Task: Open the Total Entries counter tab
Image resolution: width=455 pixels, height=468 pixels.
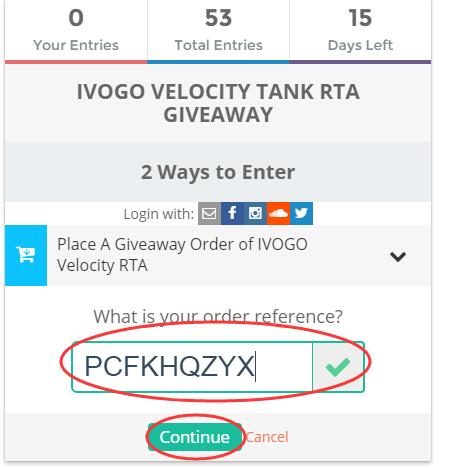Action: click(218, 31)
